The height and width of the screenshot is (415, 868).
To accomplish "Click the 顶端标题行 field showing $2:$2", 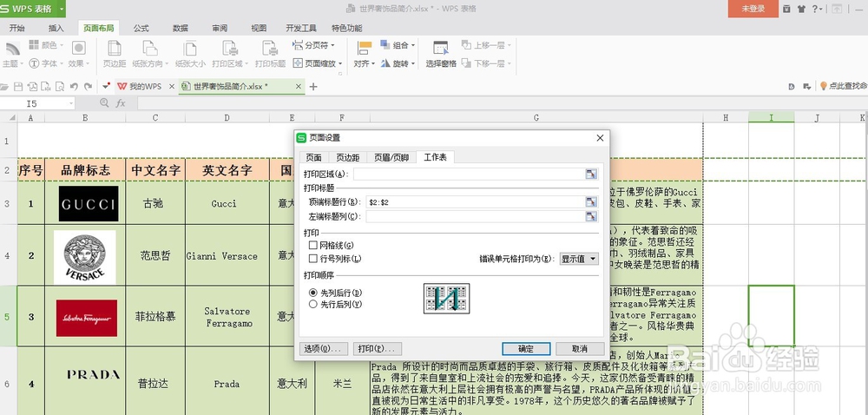I will tap(475, 202).
